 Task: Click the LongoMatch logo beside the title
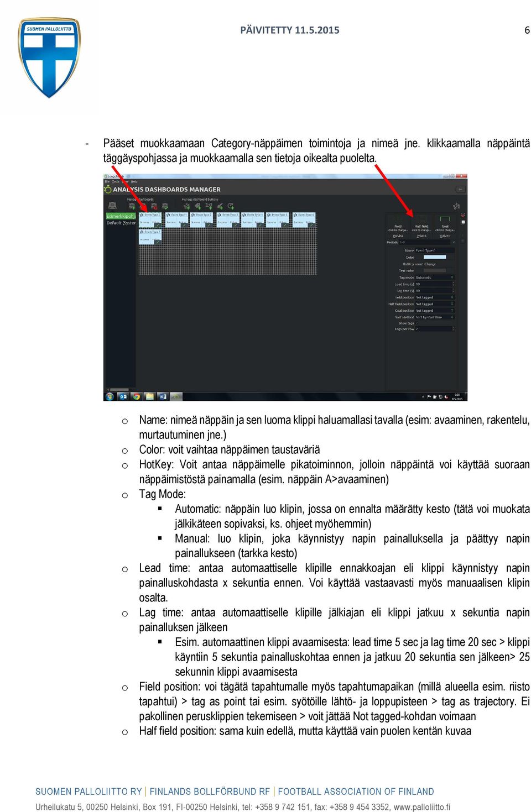pos(108,189)
